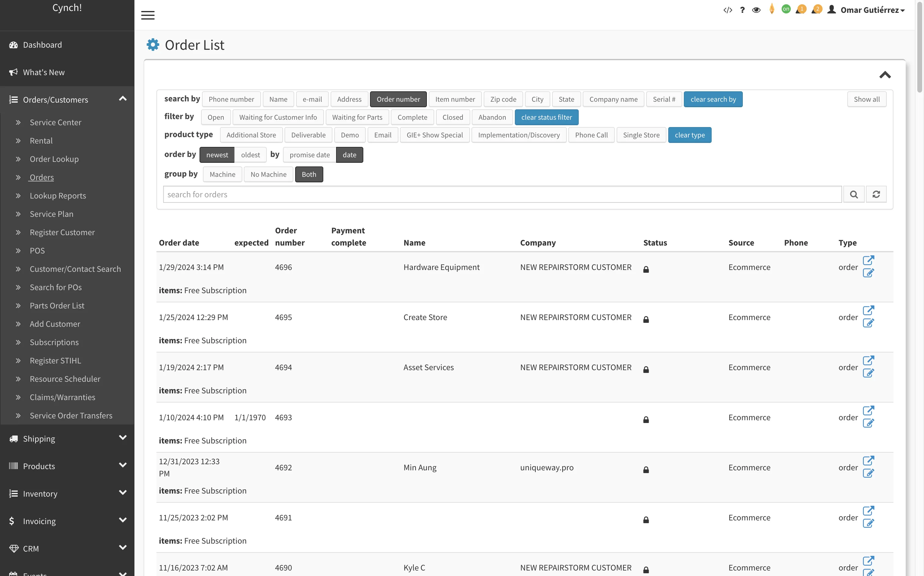Screen dimensions: 924x576
Task: Click 'clear search by' button
Action: click(x=713, y=99)
